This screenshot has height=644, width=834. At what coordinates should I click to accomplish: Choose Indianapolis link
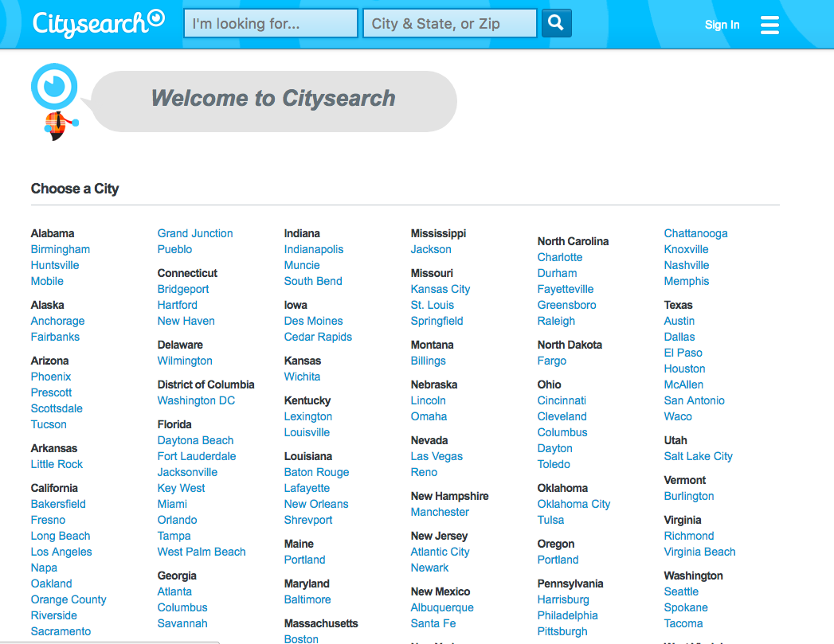(x=314, y=249)
